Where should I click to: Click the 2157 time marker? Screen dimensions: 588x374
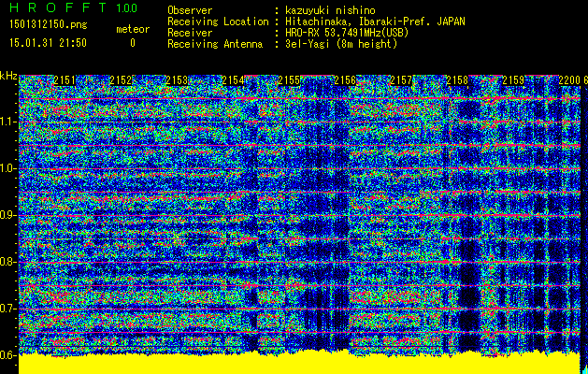click(401, 81)
